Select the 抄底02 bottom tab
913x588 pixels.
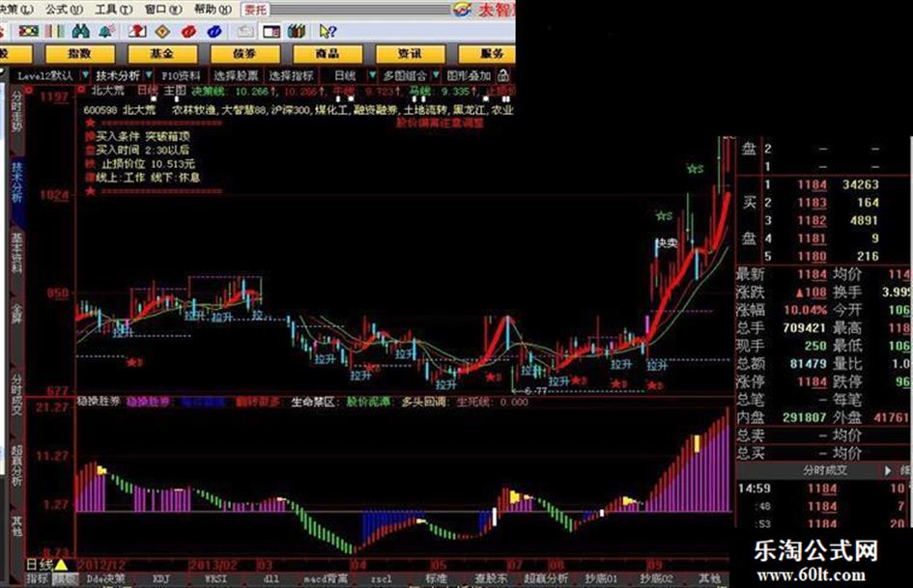657,578
